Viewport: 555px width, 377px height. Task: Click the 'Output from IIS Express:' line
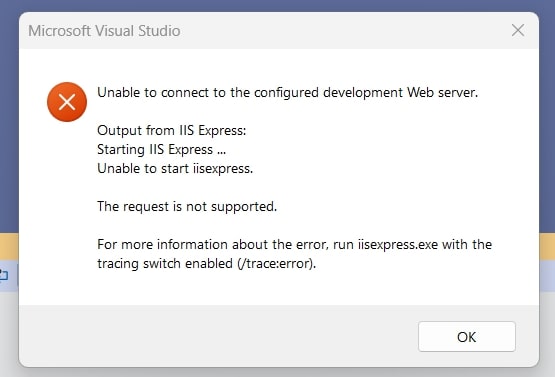(x=172, y=130)
